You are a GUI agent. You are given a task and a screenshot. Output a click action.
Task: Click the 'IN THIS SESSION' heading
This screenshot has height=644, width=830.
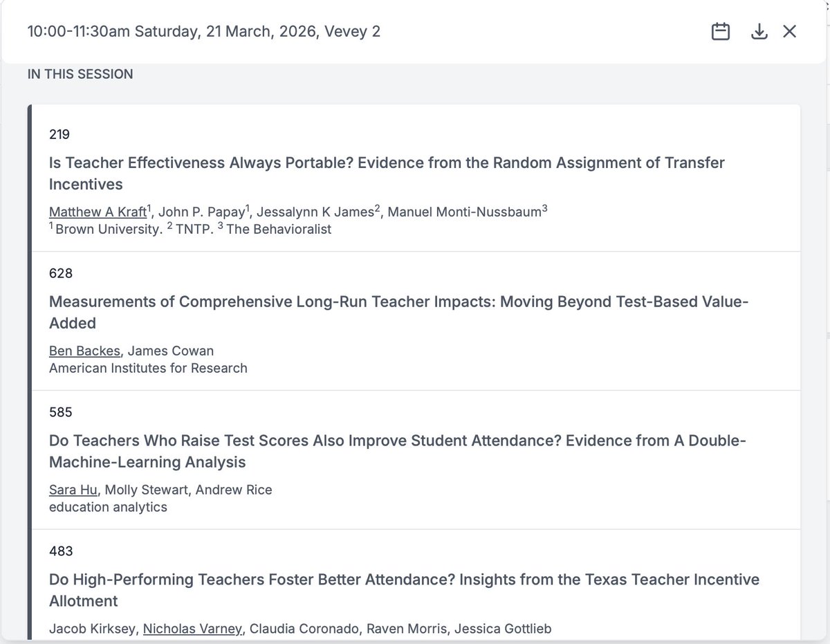pyautogui.click(x=80, y=74)
